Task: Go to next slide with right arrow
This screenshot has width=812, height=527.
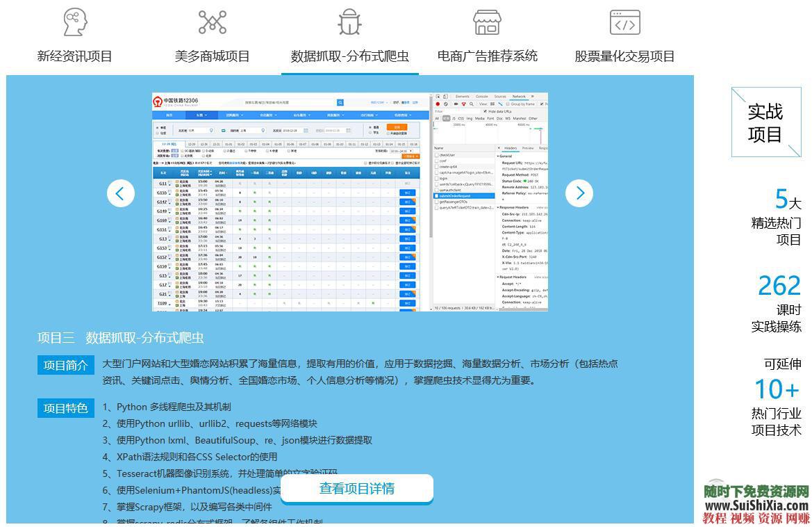Action: (579, 193)
